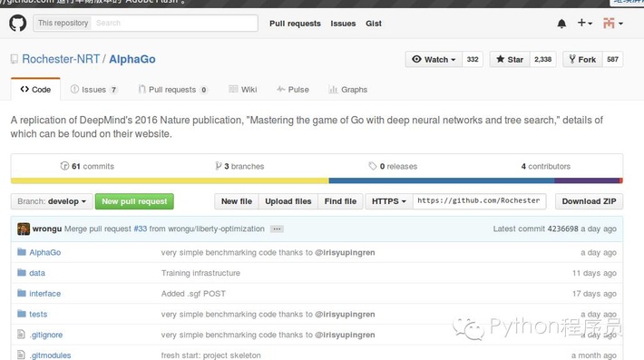The height and width of the screenshot is (360, 644).
Task: View the 587 forks count
Action: pos(612,60)
